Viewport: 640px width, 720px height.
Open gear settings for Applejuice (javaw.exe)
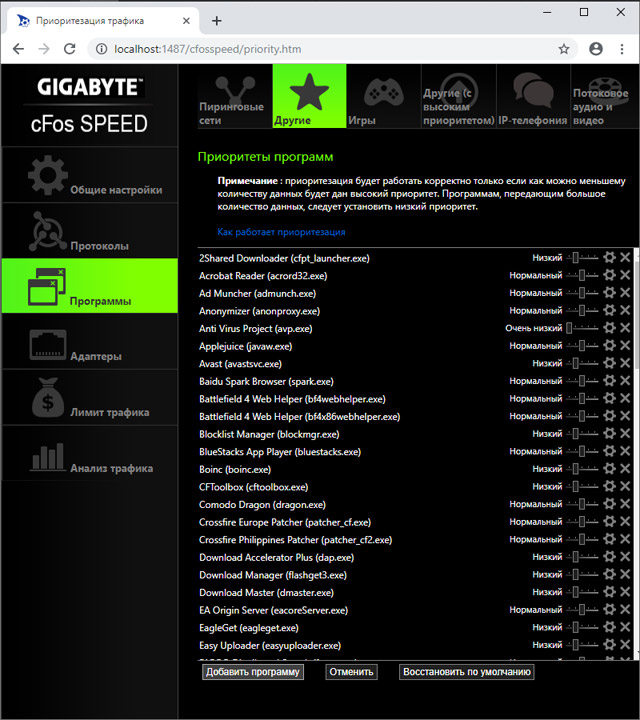pos(609,345)
